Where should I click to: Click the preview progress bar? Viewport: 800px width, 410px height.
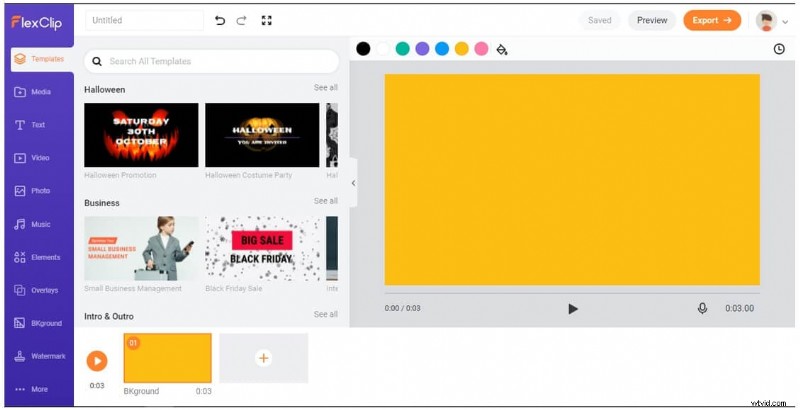pyautogui.click(x=572, y=293)
